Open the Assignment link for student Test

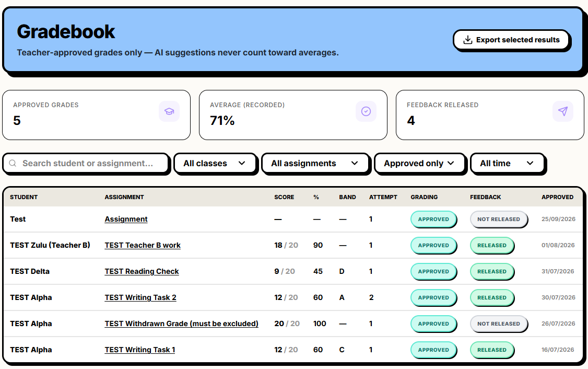pyautogui.click(x=126, y=219)
